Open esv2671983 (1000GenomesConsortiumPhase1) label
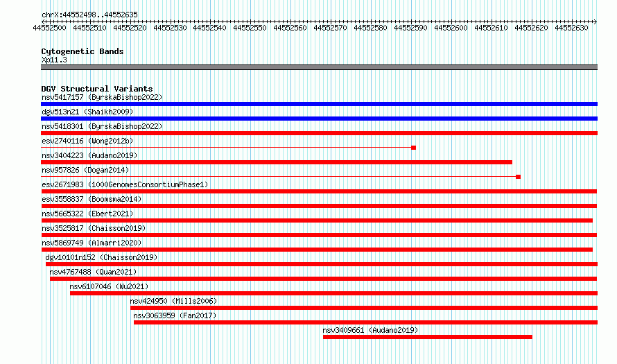617x364 pixels. [x=125, y=184]
